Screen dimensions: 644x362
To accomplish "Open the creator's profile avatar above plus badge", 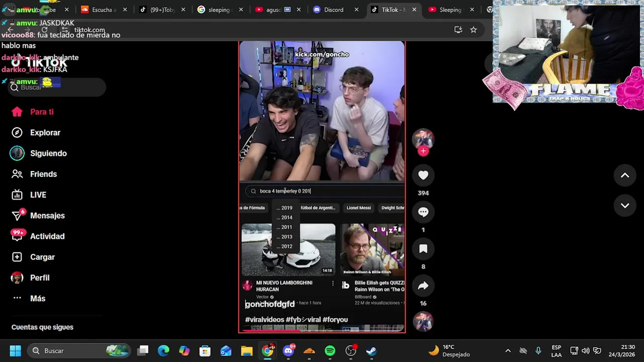I will tap(423, 139).
